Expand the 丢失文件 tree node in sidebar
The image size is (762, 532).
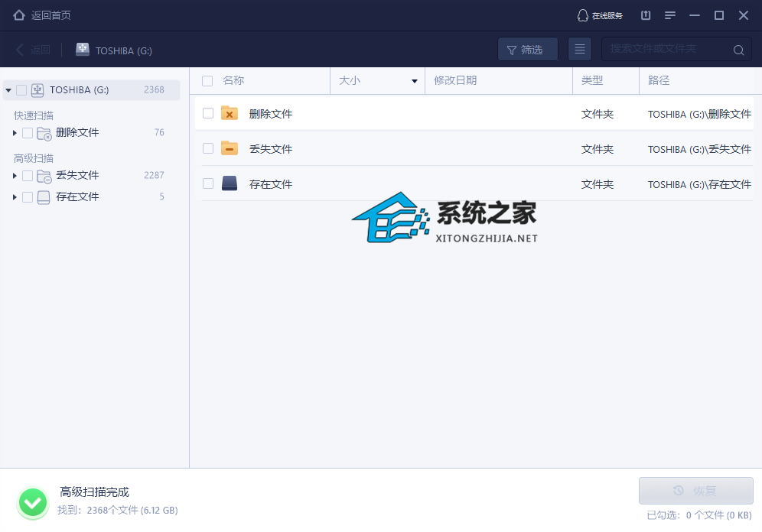click(x=15, y=176)
